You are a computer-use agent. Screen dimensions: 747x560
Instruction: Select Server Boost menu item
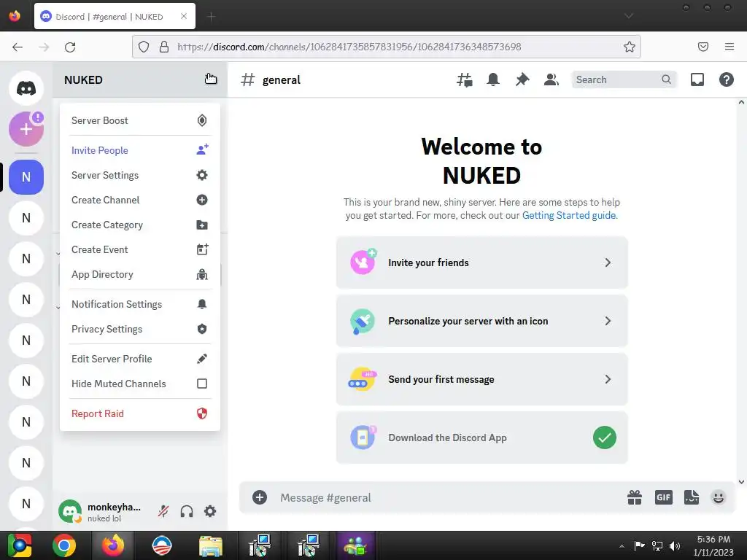139,120
